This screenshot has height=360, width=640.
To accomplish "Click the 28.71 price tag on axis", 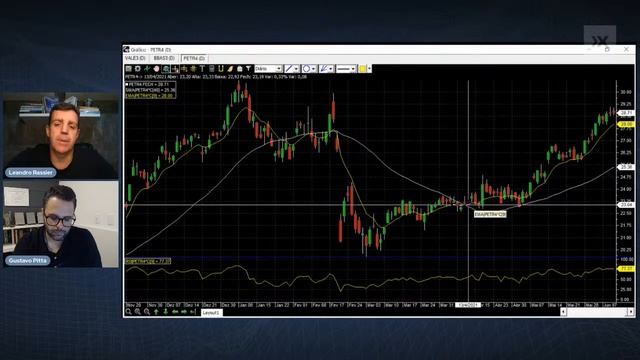I will click(626, 113).
